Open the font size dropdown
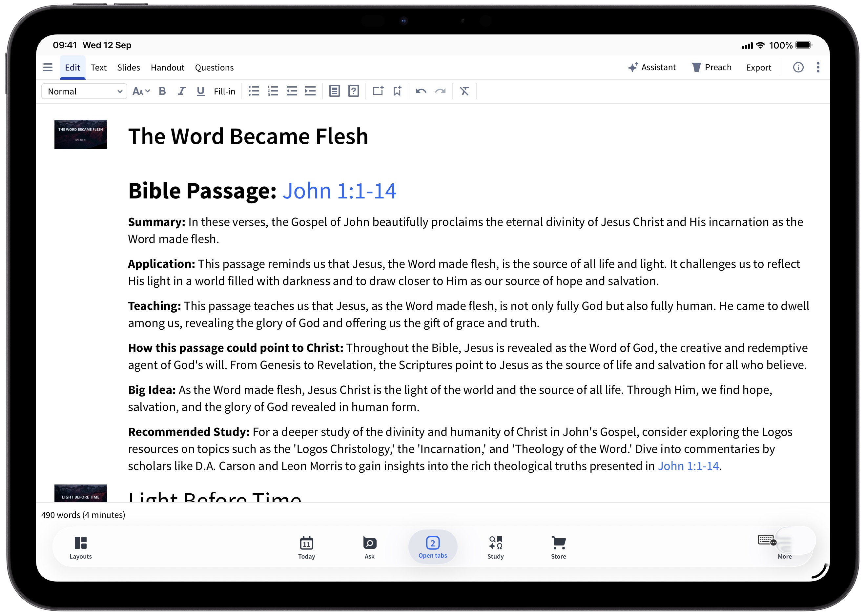This screenshot has height=616, width=866. point(141,92)
